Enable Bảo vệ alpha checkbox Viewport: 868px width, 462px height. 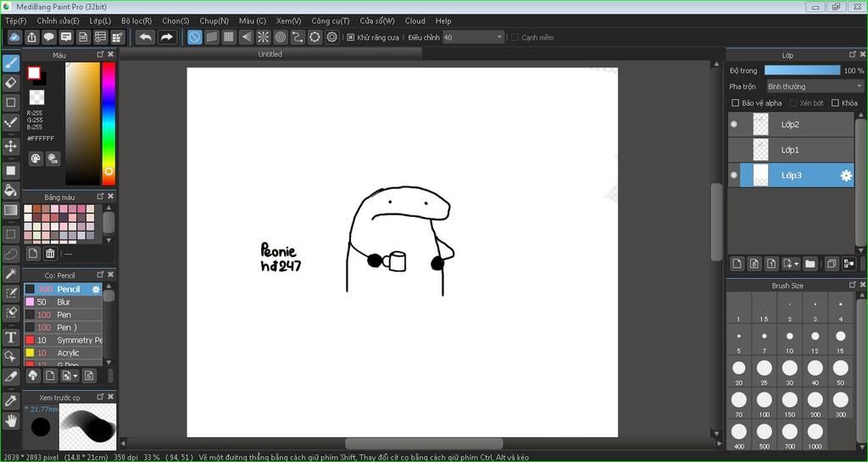coord(735,103)
